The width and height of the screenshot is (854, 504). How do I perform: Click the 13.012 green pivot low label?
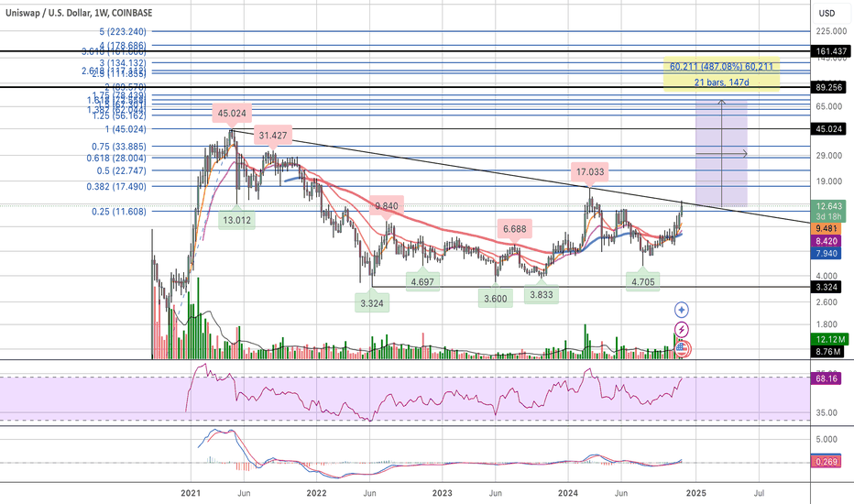tap(237, 220)
